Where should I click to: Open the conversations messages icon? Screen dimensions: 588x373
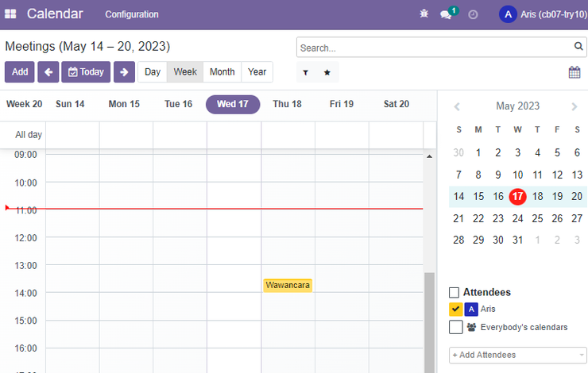[x=446, y=14]
